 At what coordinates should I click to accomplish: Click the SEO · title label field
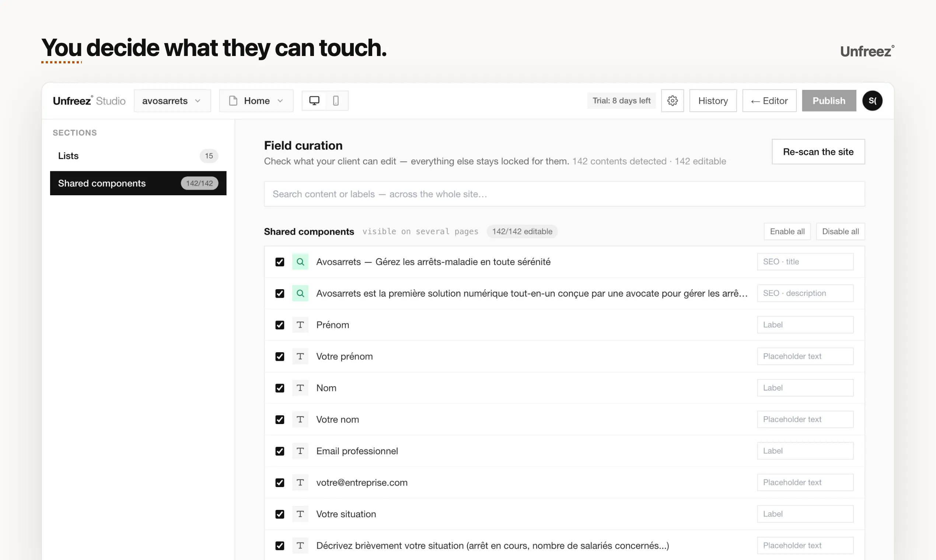[805, 262]
